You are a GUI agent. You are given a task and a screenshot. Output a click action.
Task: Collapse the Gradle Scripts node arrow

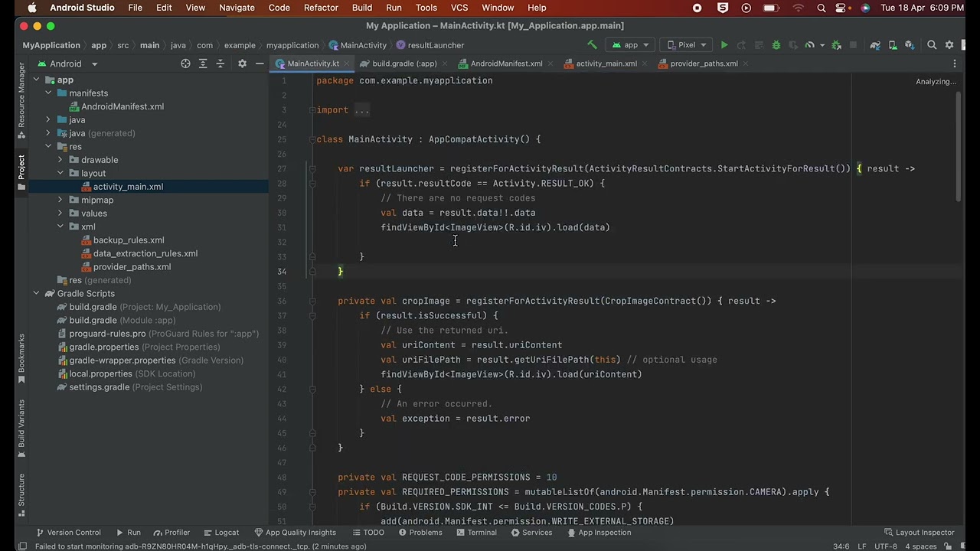(36, 294)
